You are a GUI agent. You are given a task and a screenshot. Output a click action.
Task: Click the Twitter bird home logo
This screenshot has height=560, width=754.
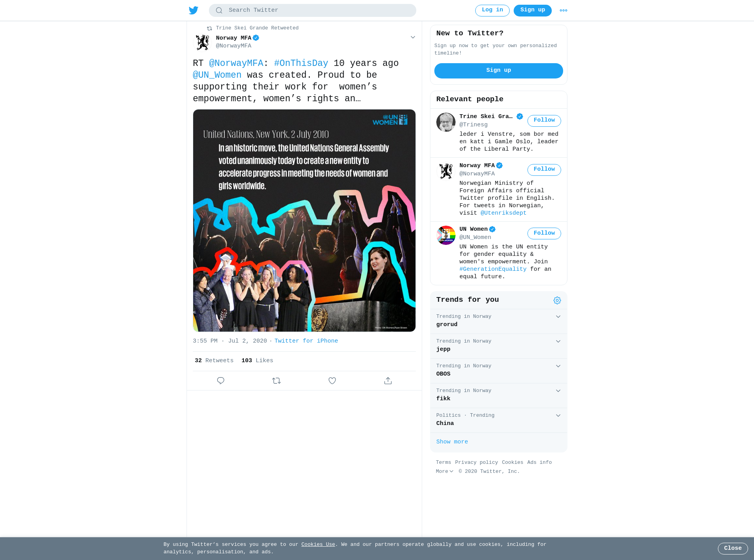[x=193, y=10]
